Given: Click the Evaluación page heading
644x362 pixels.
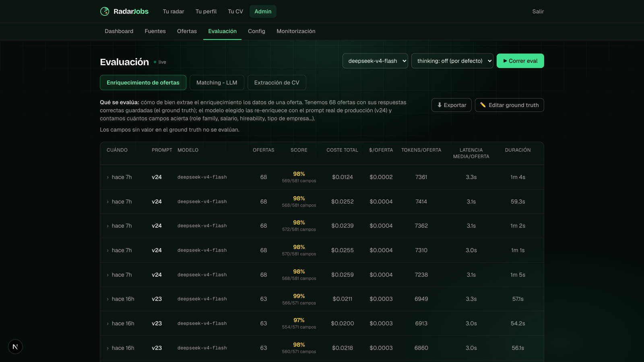Looking at the screenshot, I should [124, 62].
